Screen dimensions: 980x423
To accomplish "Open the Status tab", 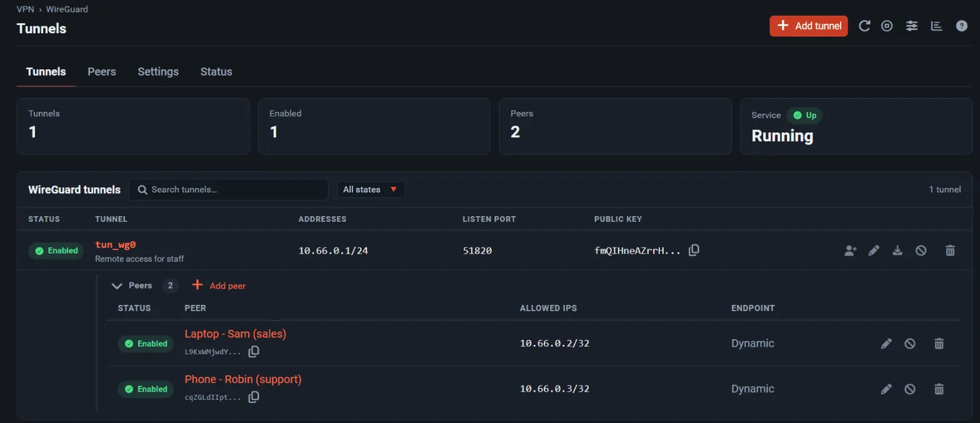I will (x=216, y=72).
